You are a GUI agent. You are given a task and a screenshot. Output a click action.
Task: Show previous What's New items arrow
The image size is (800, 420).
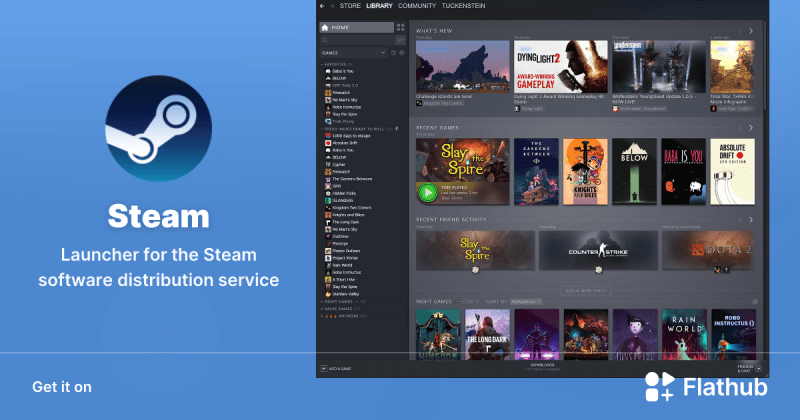click(740, 31)
